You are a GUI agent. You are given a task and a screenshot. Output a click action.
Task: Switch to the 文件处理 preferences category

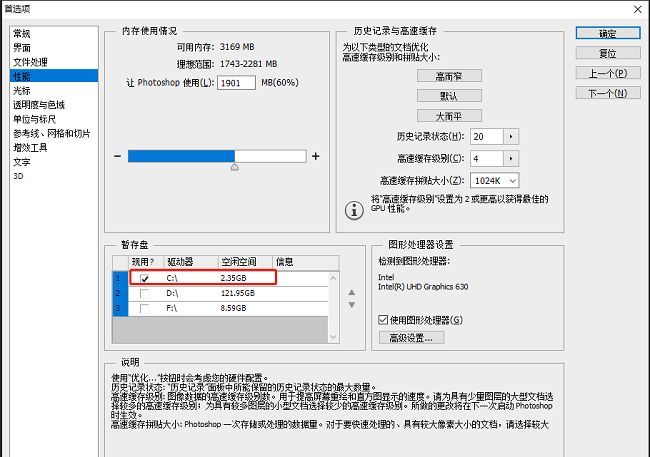(x=28, y=61)
